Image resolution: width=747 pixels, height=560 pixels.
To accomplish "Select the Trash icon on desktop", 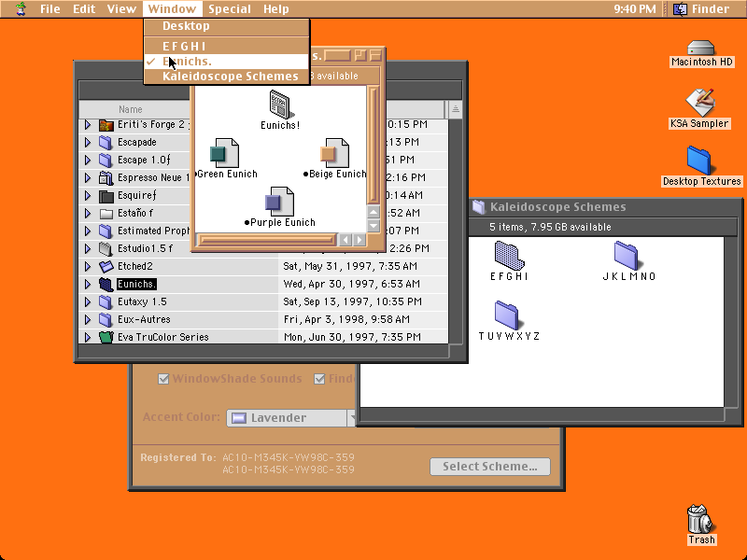I will [700, 519].
